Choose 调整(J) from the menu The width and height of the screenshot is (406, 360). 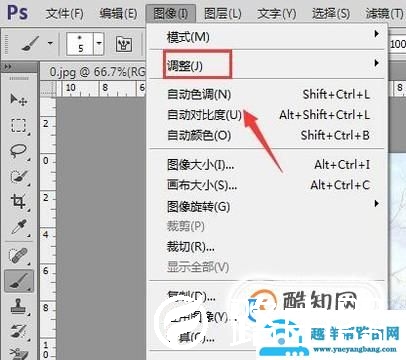[x=267, y=65]
